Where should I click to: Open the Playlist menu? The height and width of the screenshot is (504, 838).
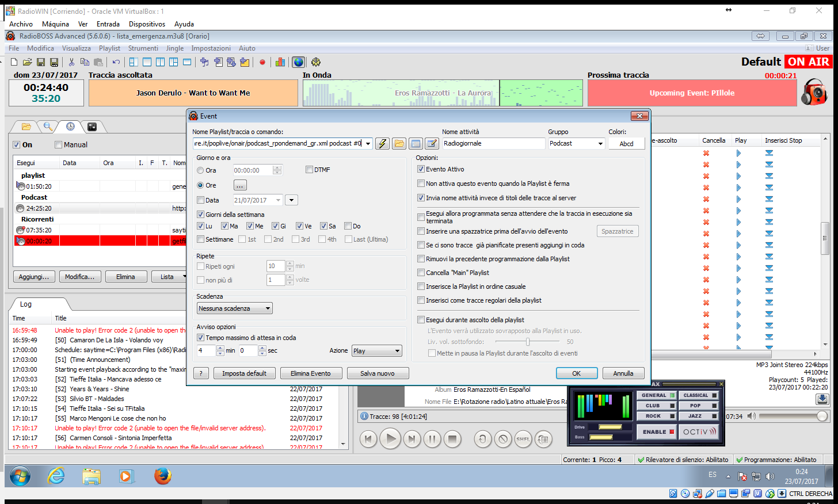click(x=109, y=48)
